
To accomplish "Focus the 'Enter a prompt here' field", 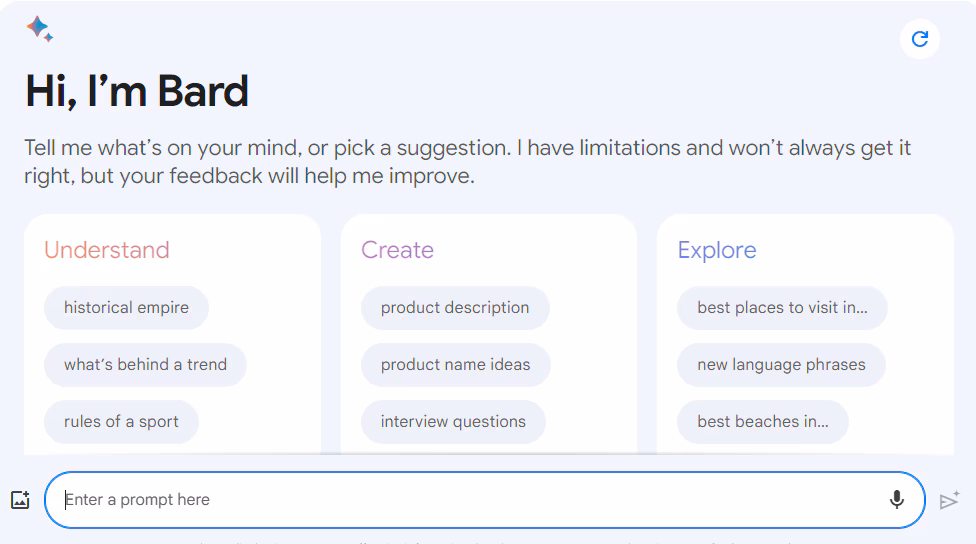I will 470,500.
